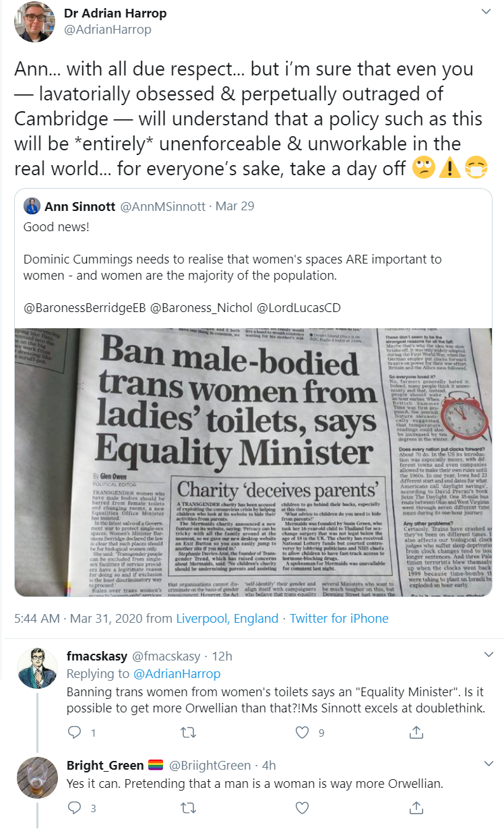The width and height of the screenshot is (504, 829).
Task: Open Dr Adrian Harrop's profile picture
Action: [x=35, y=22]
